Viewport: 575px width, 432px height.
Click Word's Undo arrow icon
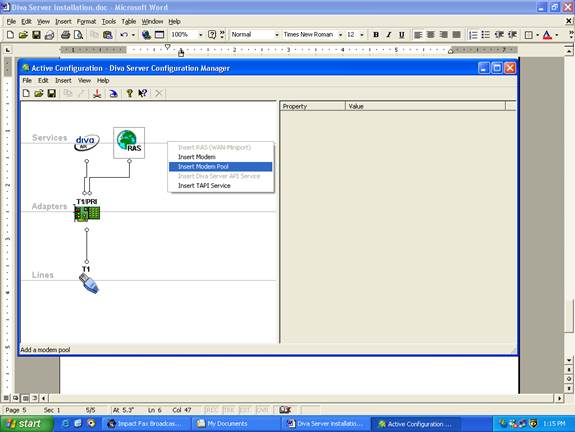(x=124, y=35)
